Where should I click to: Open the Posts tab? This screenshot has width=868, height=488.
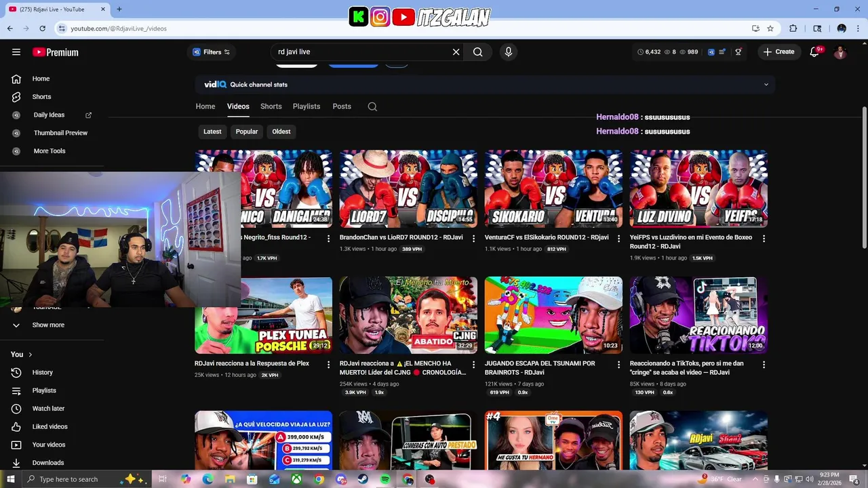pos(342,106)
